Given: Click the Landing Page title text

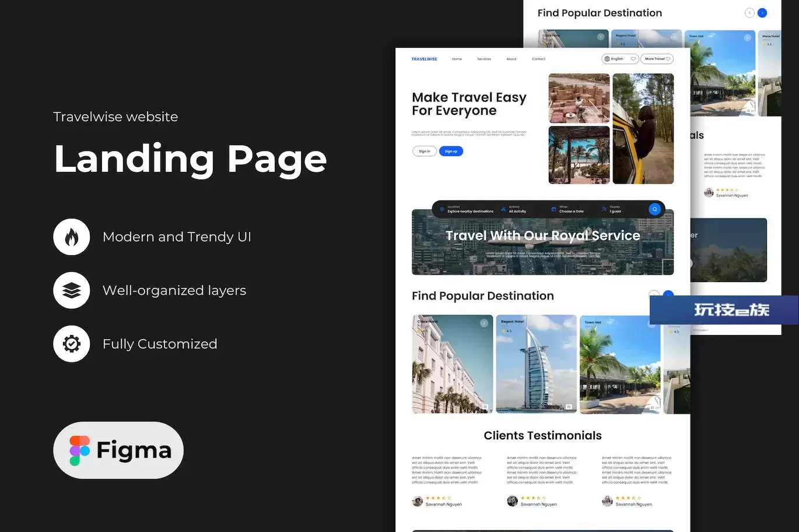Looking at the screenshot, I should 190,159.
